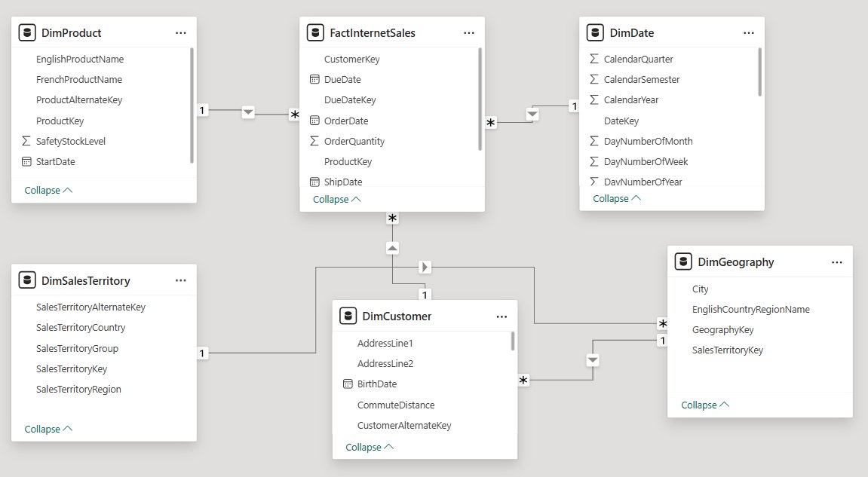Open the FactInternetSales table options menu
This screenshot has height=477, width=868.
[469, 33]
